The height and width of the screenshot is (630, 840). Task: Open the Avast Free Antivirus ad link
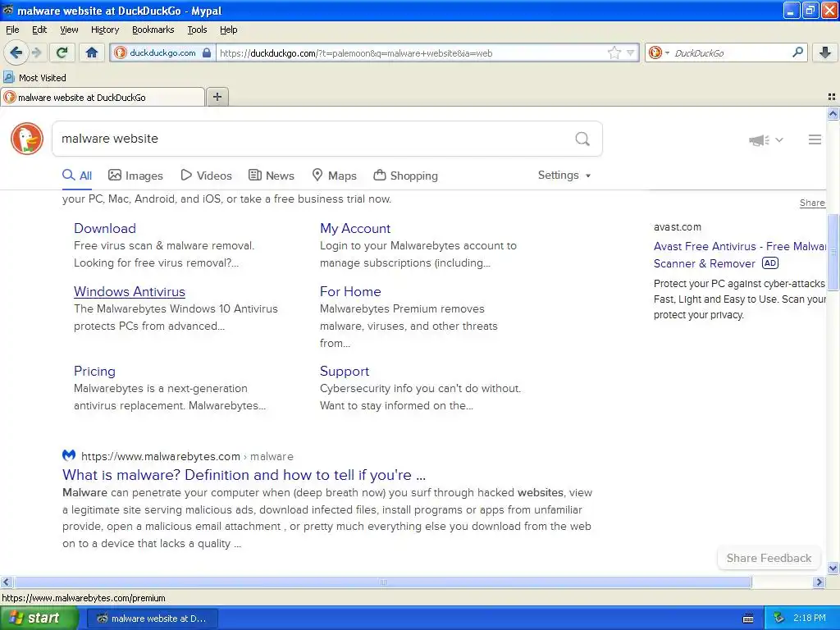click(x=739, y=255)
